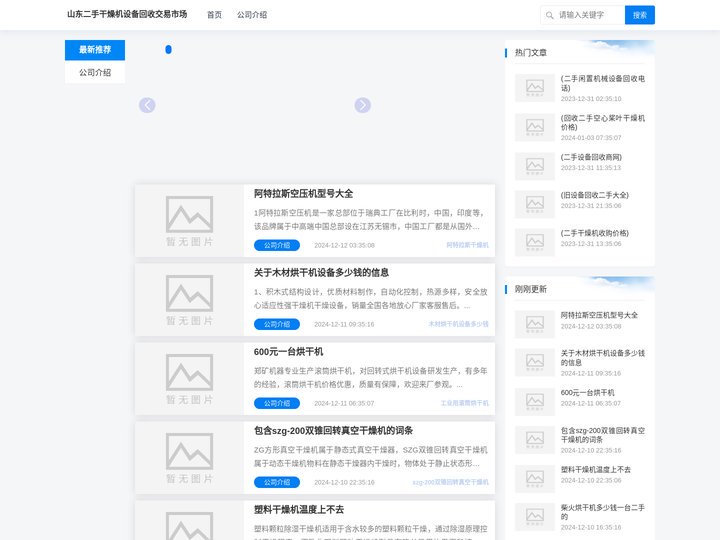
Task: Click sidebar thumbnail beside 塑料干燥机温度上不去
Action: tap(535, 478)
